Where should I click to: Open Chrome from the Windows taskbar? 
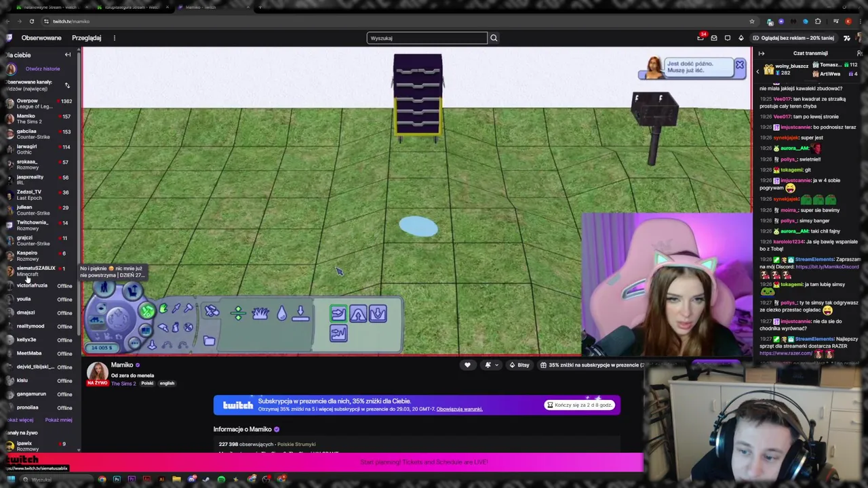pos(102,480)
